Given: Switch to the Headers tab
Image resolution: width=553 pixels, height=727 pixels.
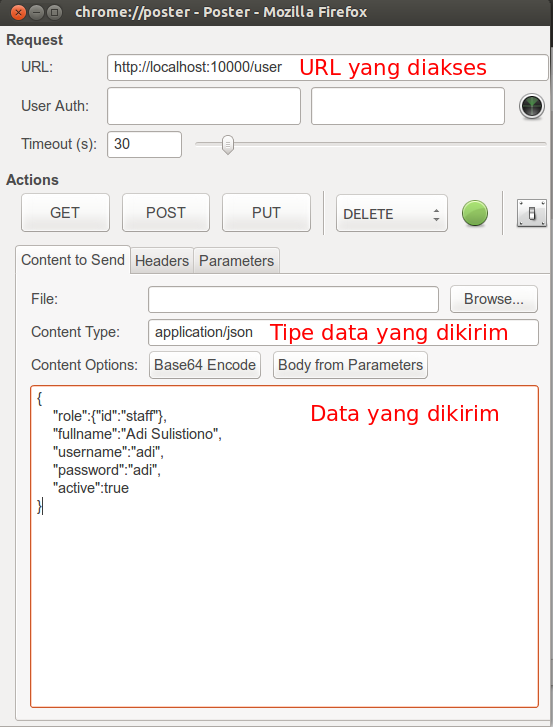Looking at the screenshot, I should click(162, 261).
